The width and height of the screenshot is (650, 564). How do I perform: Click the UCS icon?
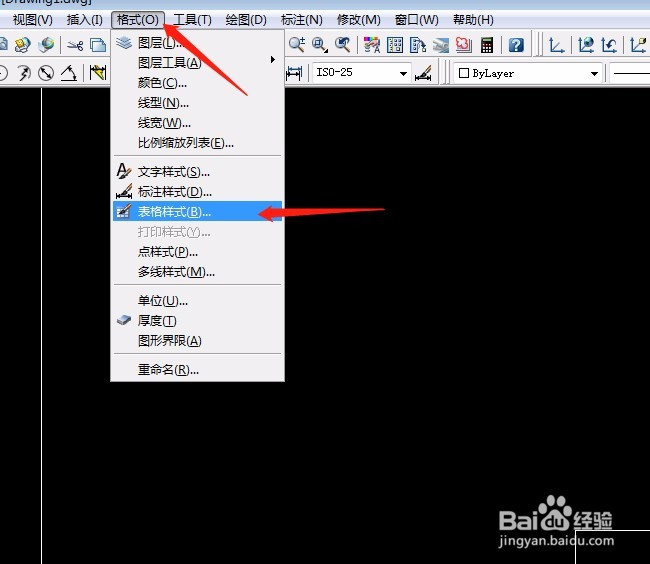[556, 45]
